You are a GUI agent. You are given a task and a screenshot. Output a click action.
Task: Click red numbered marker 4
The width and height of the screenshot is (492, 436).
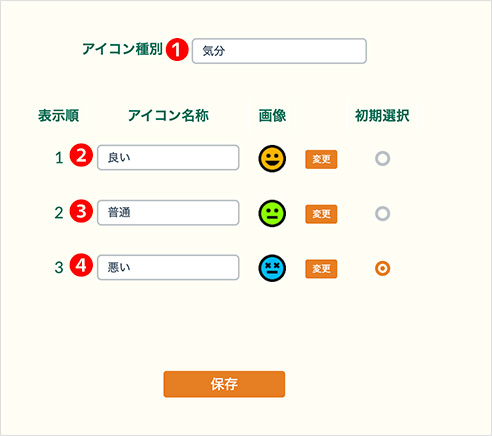(81, 266)
